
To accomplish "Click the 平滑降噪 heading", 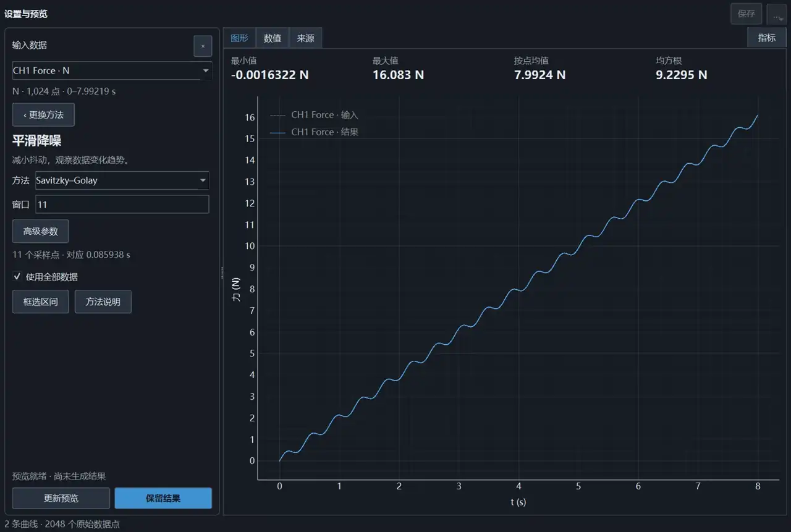I will point(36,141).
